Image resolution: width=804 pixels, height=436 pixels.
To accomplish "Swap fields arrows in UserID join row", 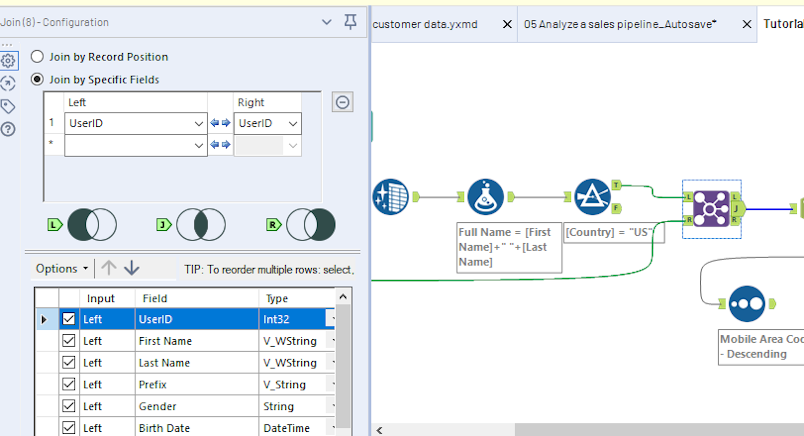I will (x=220, y=123).
